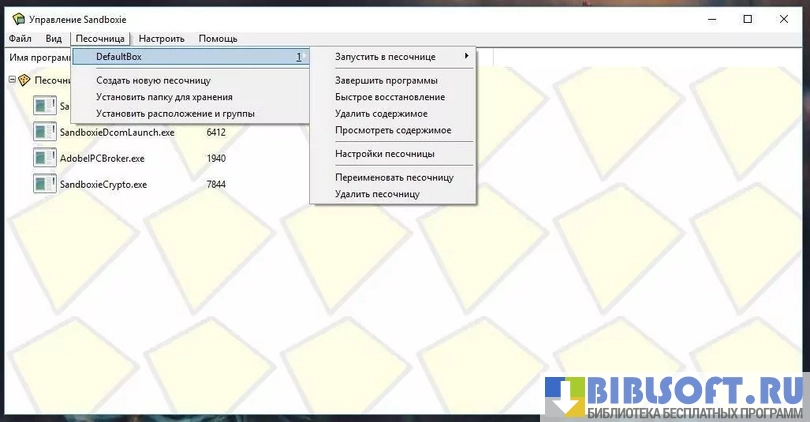Open the 'Вид' menu
The image size is (810, 422).
point(53,38)
